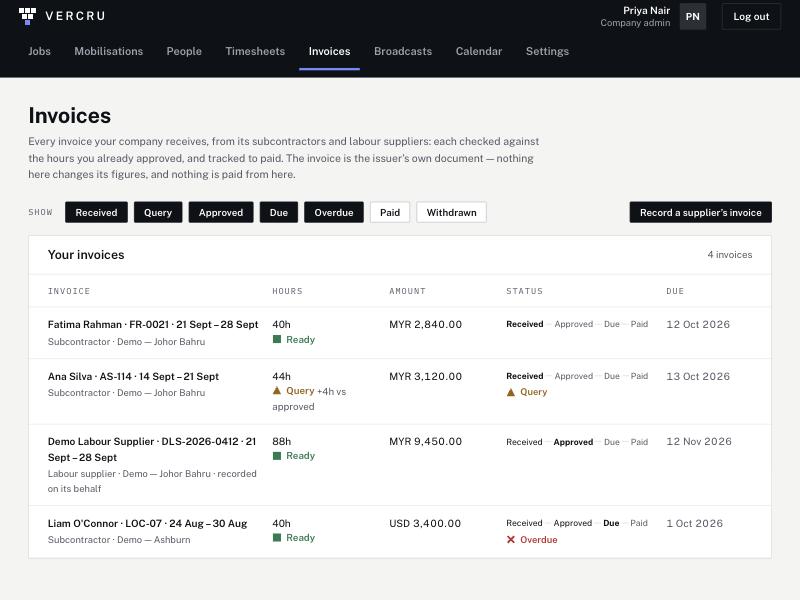
Task: Open the Broadcasts tab
Action: pyautogui.click(x=403, y=51)
